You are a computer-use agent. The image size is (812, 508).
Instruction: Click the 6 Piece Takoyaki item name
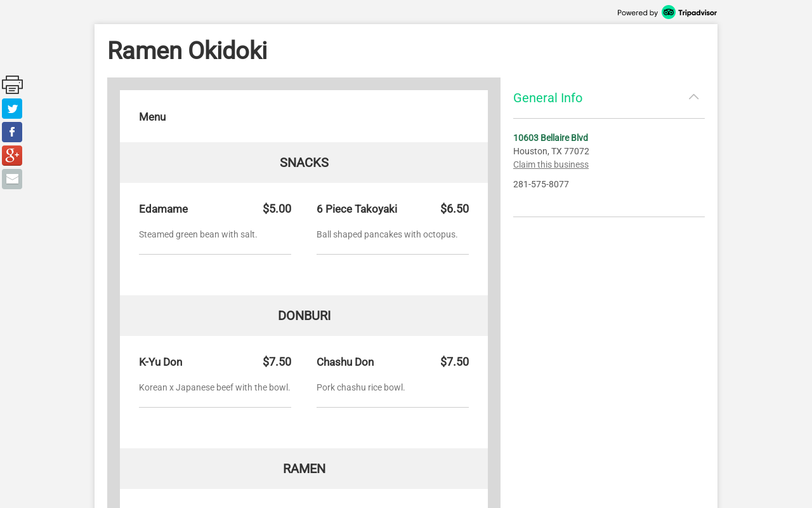[x=357, y=209]
